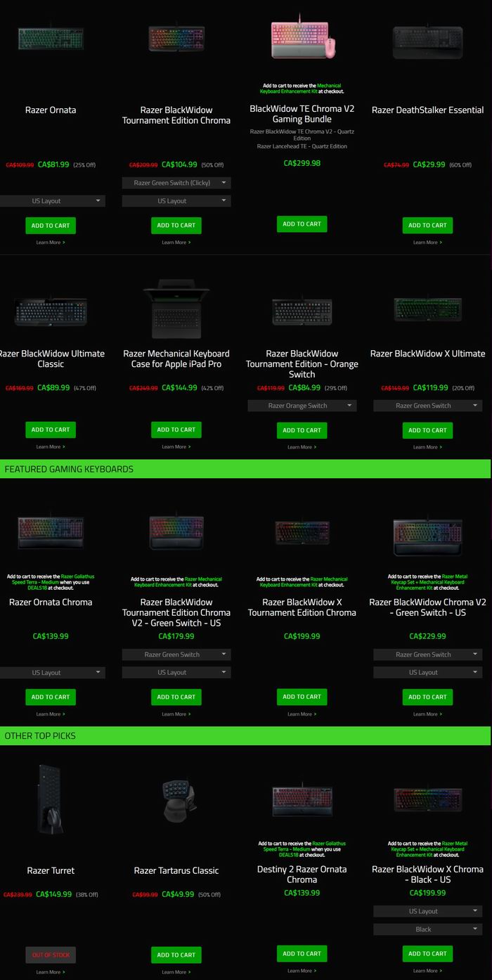
Task: Expand US Layout dropdown for BlackWidow X Chroma Black
Action: tap(427, 911)
